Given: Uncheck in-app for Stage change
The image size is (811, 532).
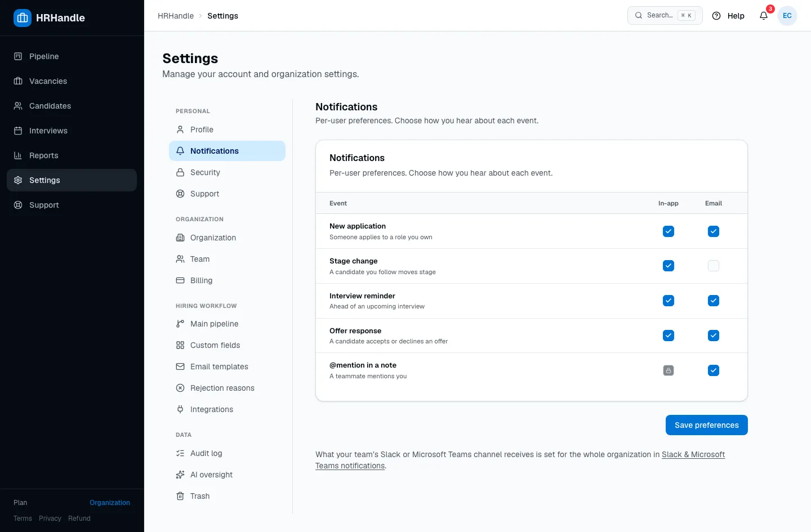Looking at the screenshot, I should point(669,266).
